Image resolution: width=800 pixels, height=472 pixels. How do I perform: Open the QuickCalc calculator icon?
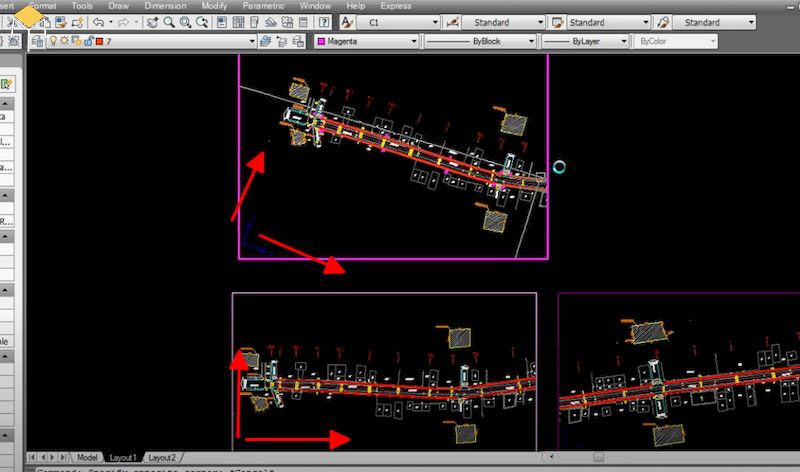[303, 22]
